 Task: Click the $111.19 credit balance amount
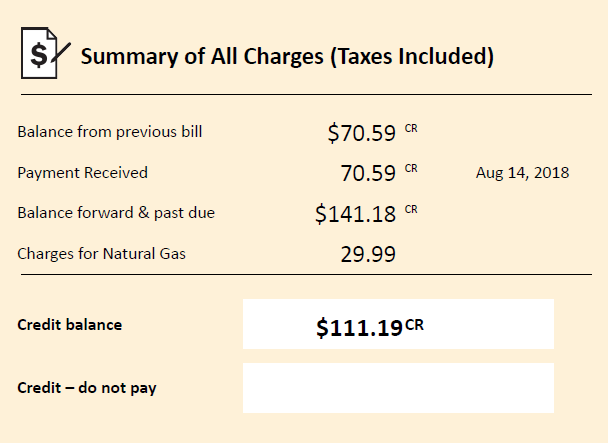point(359,328)
